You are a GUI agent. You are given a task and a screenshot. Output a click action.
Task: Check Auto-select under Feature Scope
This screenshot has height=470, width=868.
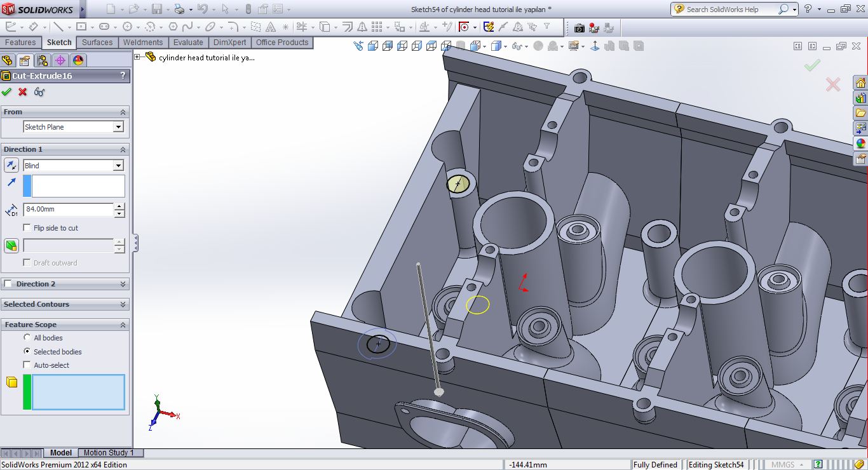point(26,365)
